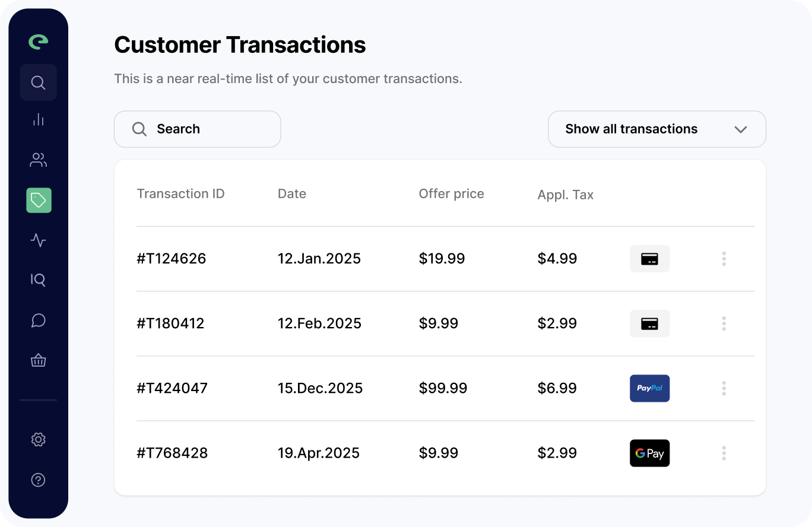This screenshot has width=812, height=527.
Task: Click the search icon in the sidebar
Action: [x=38, y=82]
